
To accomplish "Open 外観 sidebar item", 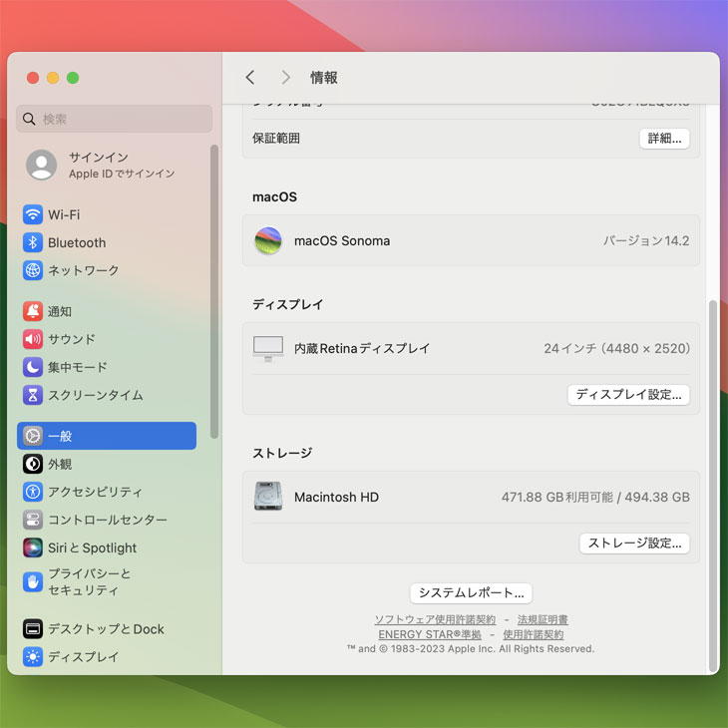I will pyautogui.click(x=60, y=464).
